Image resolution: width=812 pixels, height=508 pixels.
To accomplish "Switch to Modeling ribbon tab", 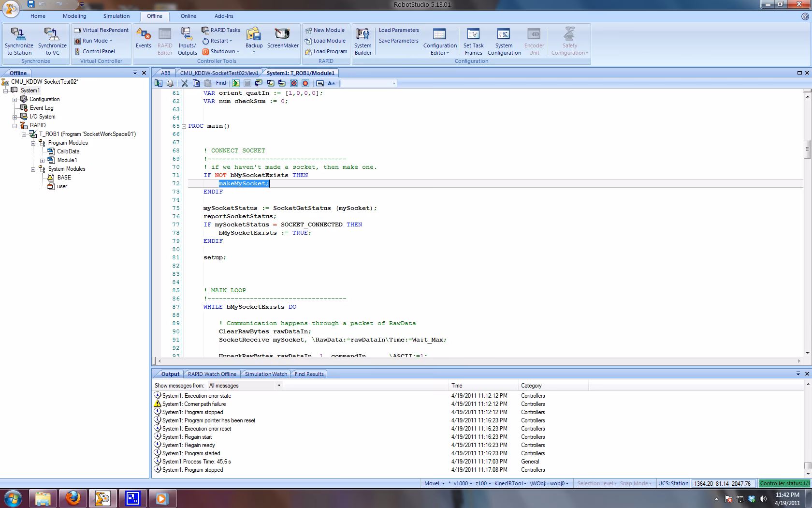I will (x=74, y=16).
